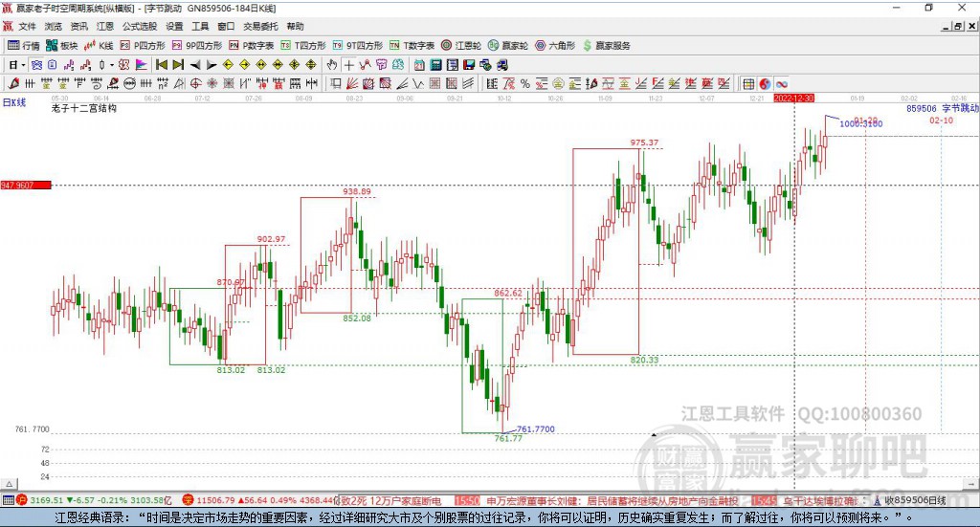Click the 3169.51 Shanghai index in status bar
Screen dimensions: 980x527
tap(46, 500)
